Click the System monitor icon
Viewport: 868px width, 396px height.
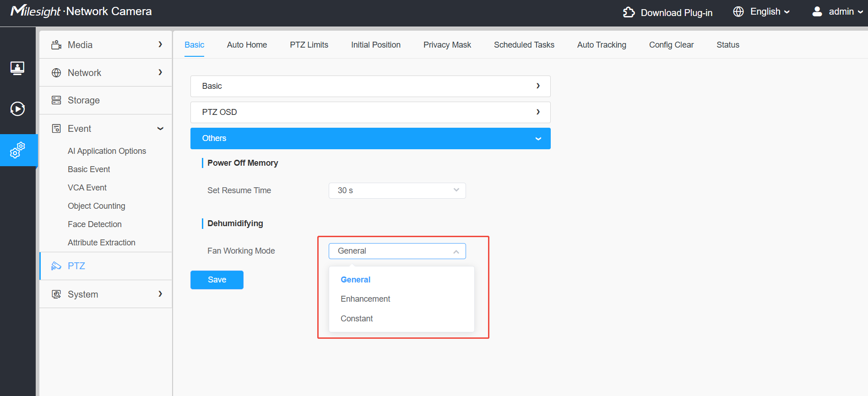point(56,294)
